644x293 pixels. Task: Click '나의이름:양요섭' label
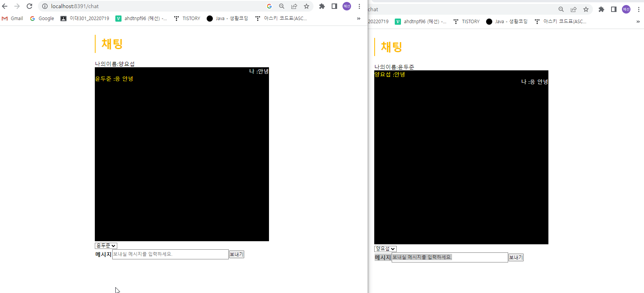pyautogui.click(x=115, y=64)
